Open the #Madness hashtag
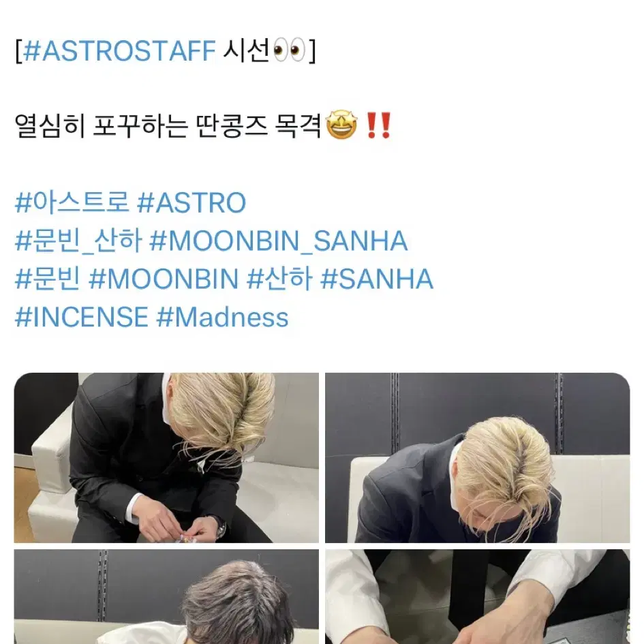 tap(223, 317)
